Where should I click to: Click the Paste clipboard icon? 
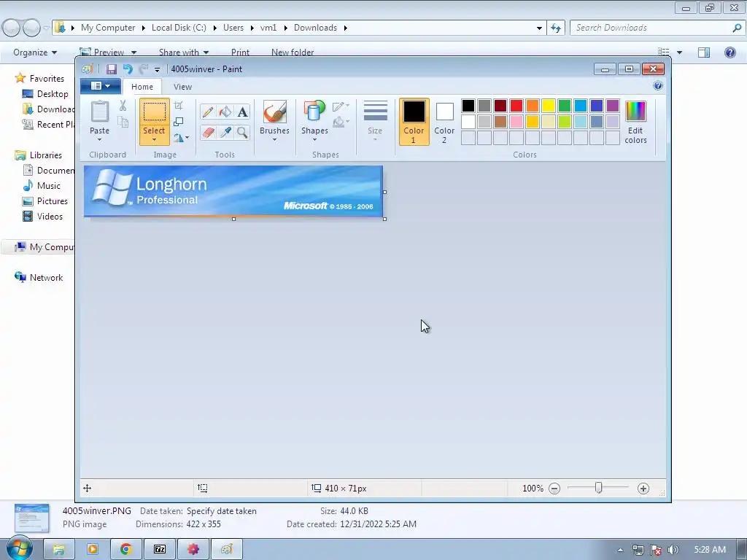coord(99,112)
